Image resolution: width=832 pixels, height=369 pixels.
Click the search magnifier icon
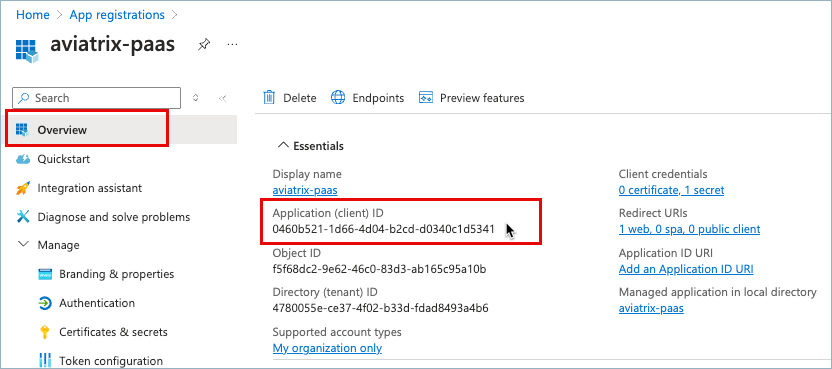click(24, 98)
